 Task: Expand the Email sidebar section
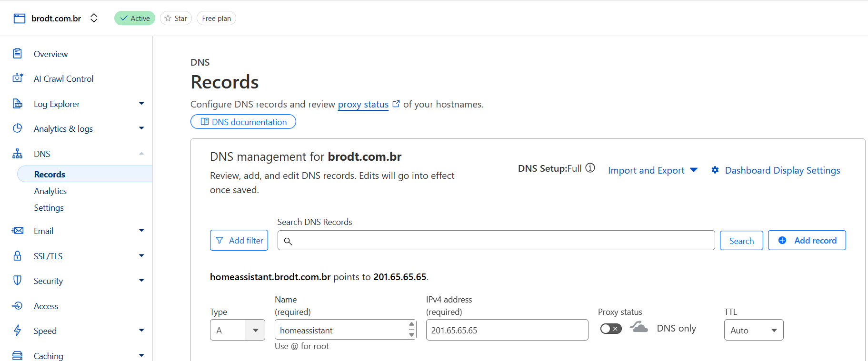coord(141,230)
